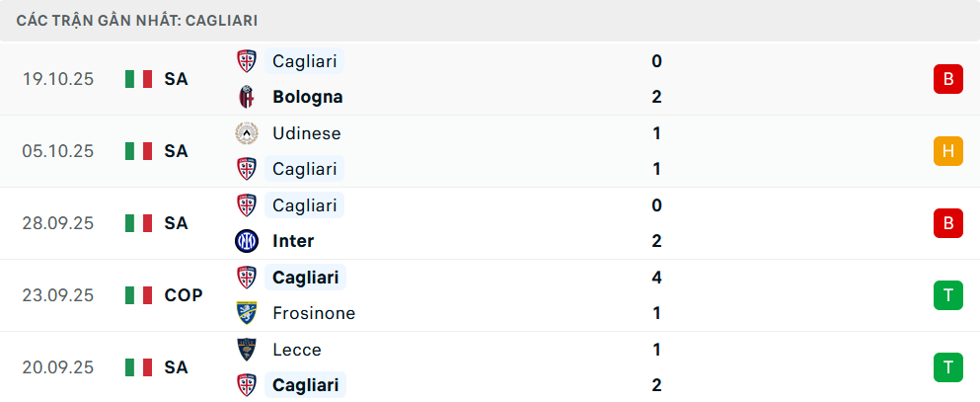
Task: Open the Bologna team link
Action: [x=307, y=97]
